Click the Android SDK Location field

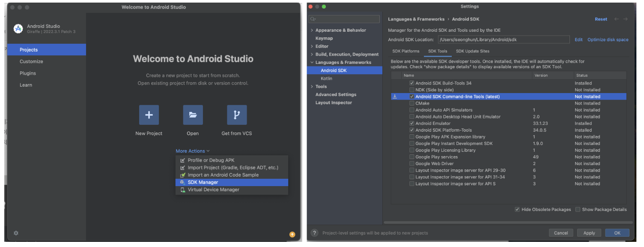(x=504, y=39)
